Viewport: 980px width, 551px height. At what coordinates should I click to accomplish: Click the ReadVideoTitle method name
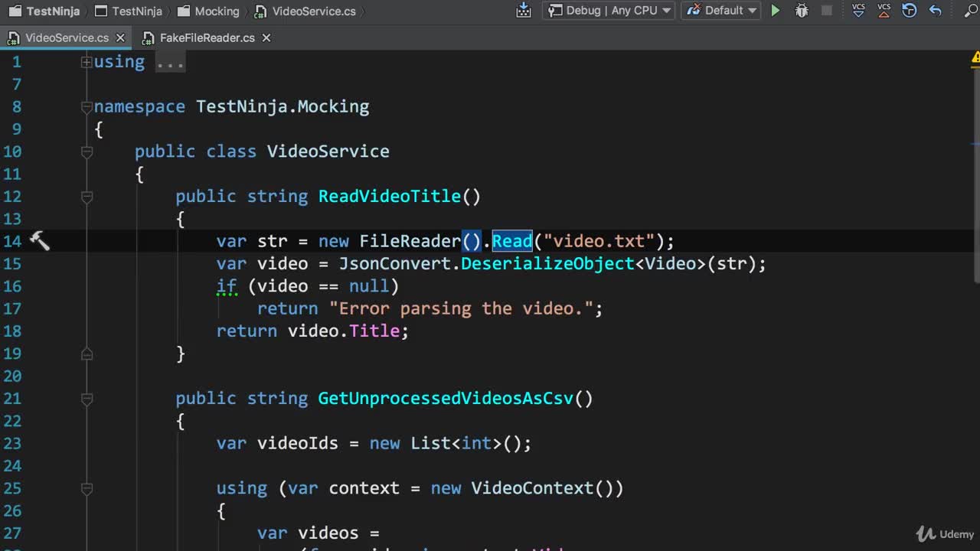click(x=390, y=197)
